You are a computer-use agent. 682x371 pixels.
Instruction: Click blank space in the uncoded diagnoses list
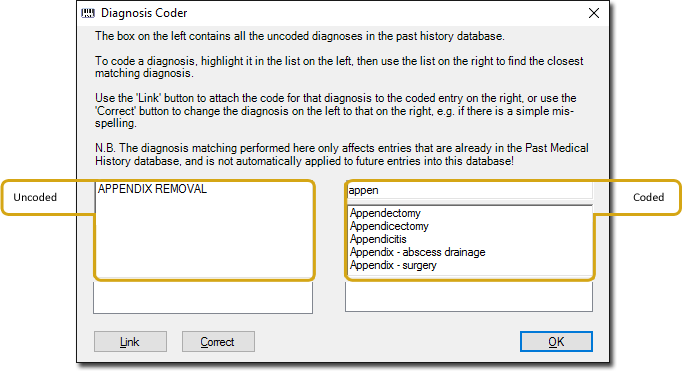tap(204, 239)
